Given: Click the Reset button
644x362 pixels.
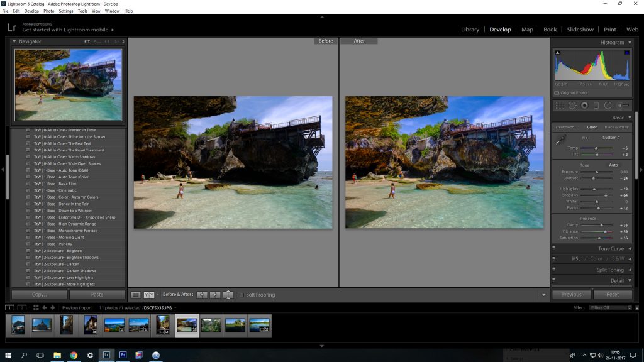Looking at the screenshot, I should (x=613, y=295).
